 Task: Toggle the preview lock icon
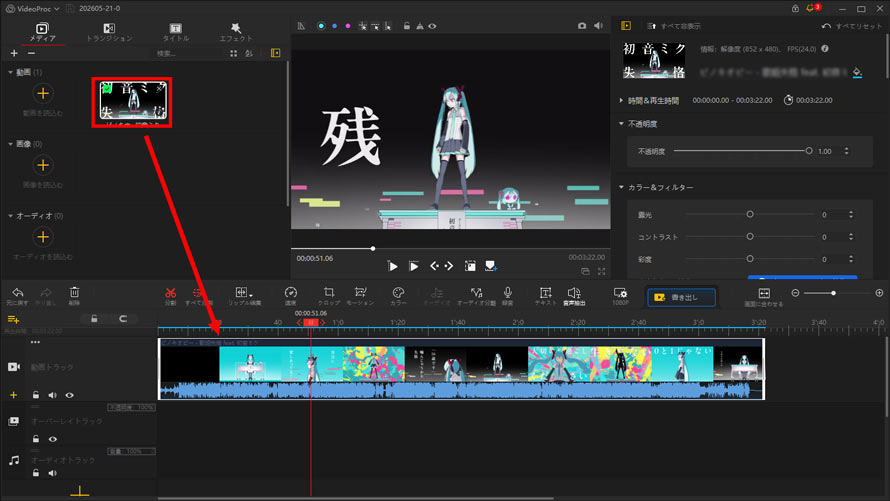[x=406, y=26]
